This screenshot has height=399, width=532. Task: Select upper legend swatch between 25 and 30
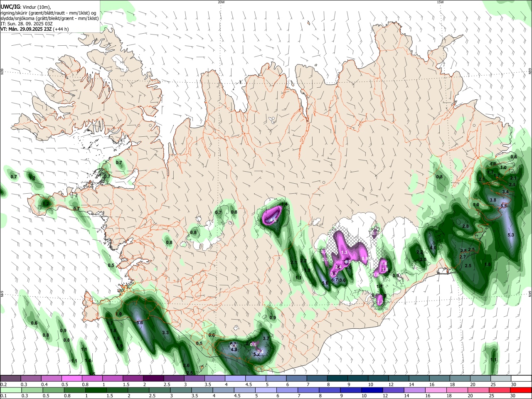click(x=500, y=378)
